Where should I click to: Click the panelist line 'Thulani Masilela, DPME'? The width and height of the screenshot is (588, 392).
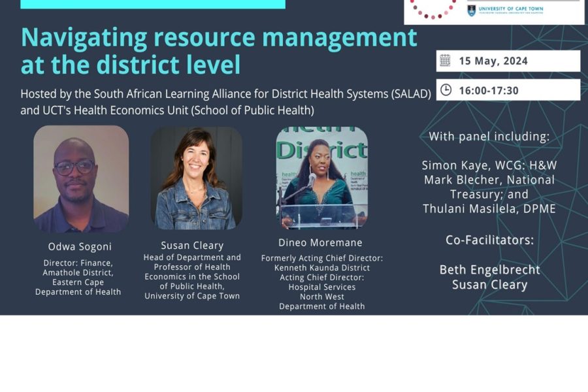coord(489,209)
